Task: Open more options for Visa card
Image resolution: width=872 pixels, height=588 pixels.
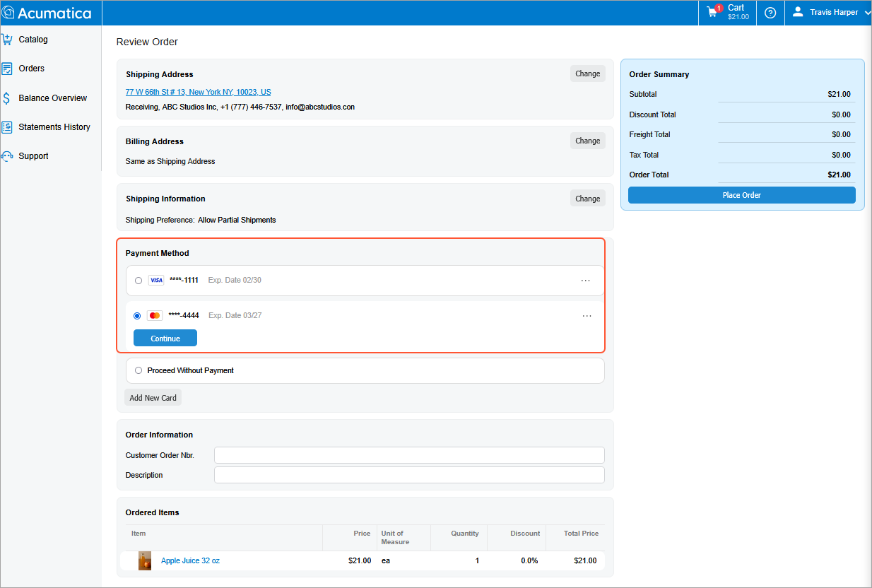Action: click(x=585, y=281)
